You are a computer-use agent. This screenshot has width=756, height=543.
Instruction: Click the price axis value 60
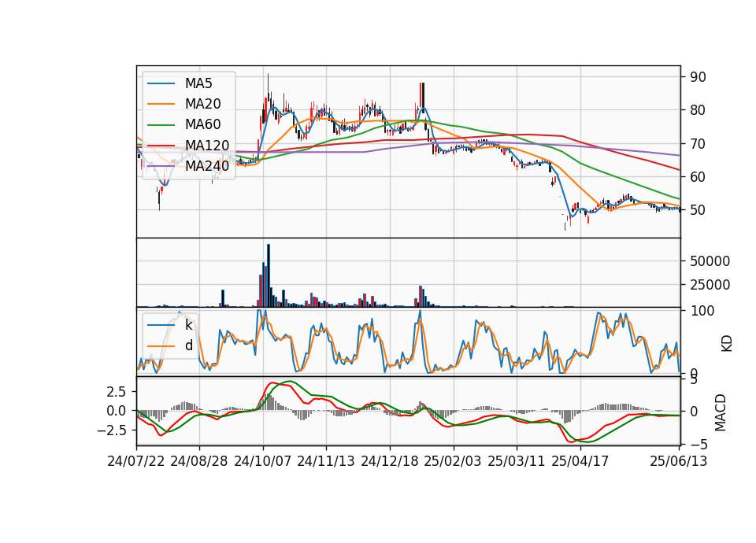[x=698, y=177]
